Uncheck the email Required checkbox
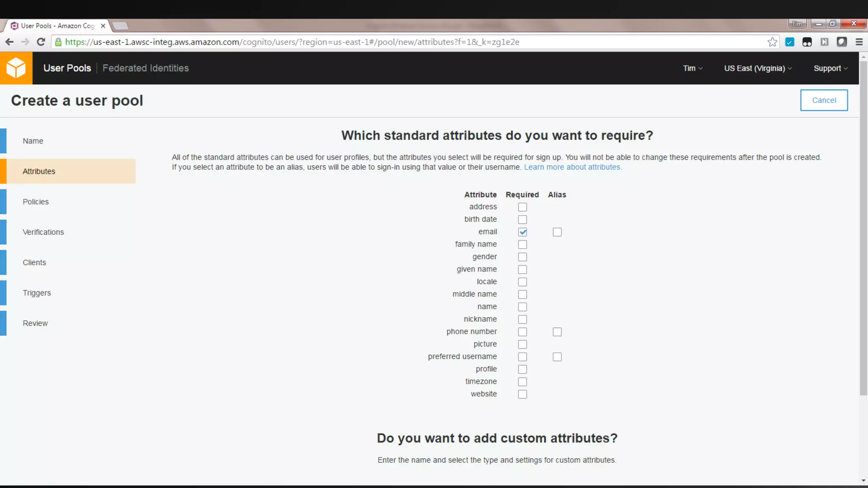 (522, 232)
